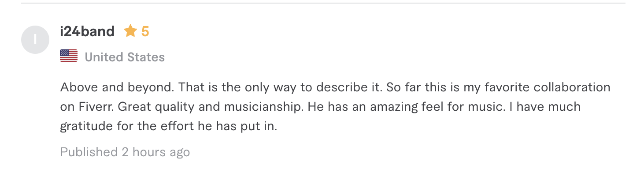Viewport: 644px width, 173px height.
Task: Click the review text starting with Above and beyond
Action: point(335,107)
